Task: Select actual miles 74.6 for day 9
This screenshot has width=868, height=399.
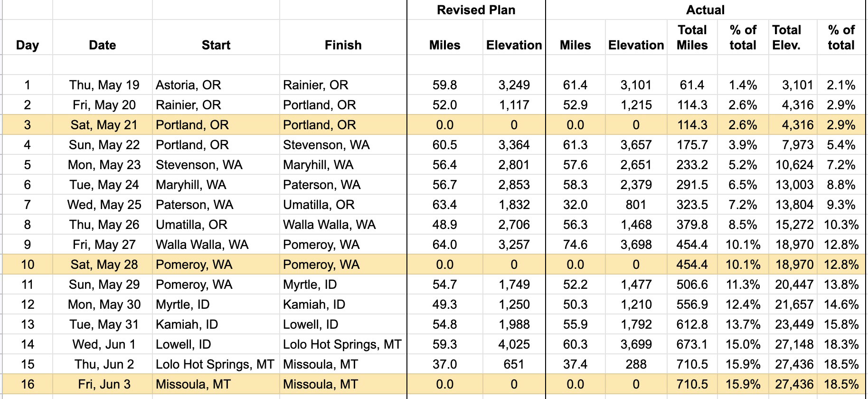Action: coord(575,245)
